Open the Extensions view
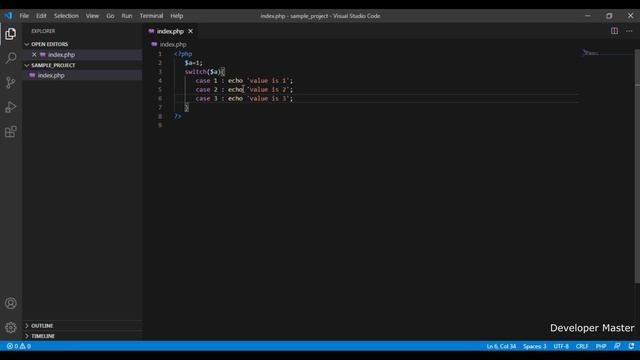The height and width of the screenshot is (360, 640). [11, 131]
